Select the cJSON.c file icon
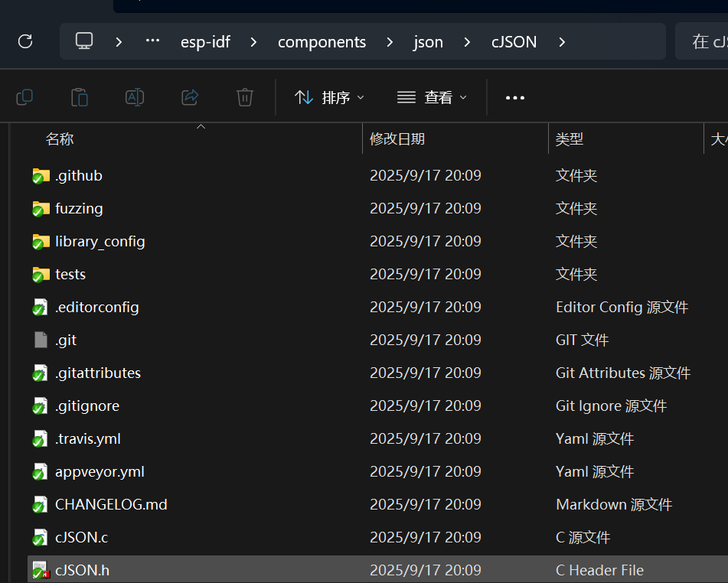This screenshot has width=728, height=583. click(41, 538)
